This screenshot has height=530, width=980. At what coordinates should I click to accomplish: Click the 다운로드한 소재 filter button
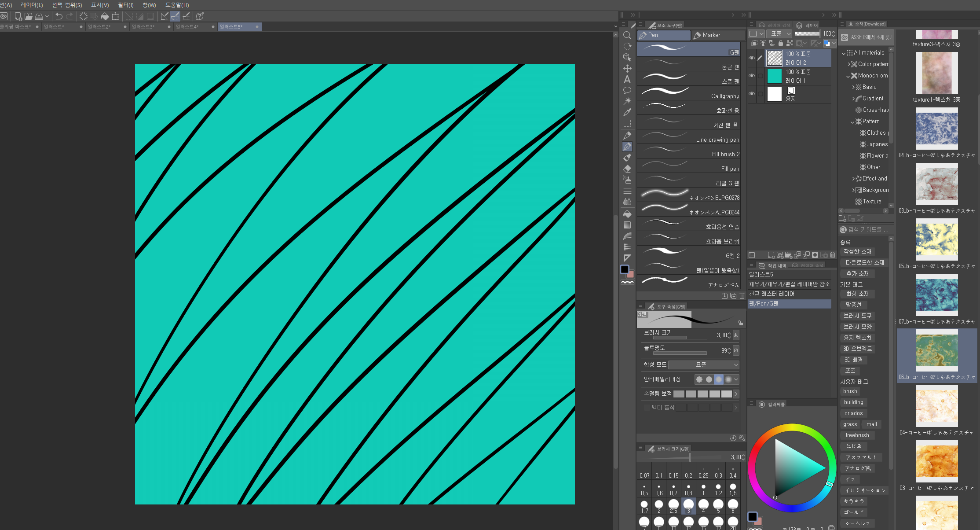tap(864, 262)
